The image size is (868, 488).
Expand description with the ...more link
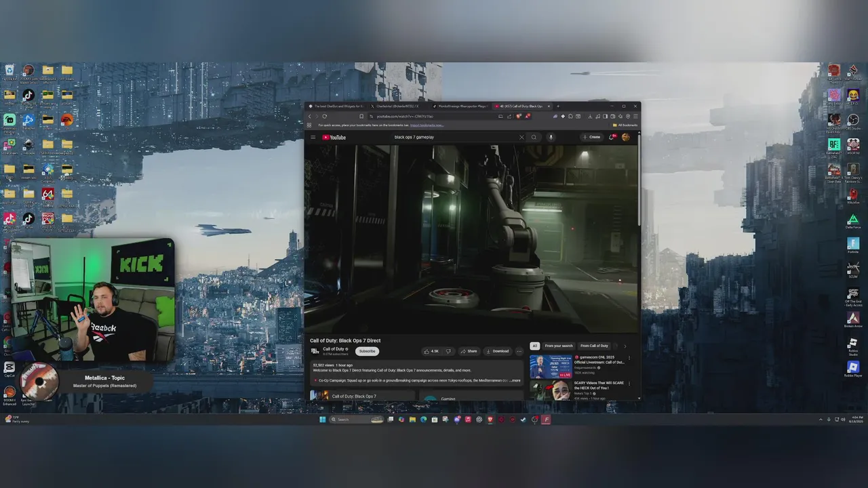(515, 380)
